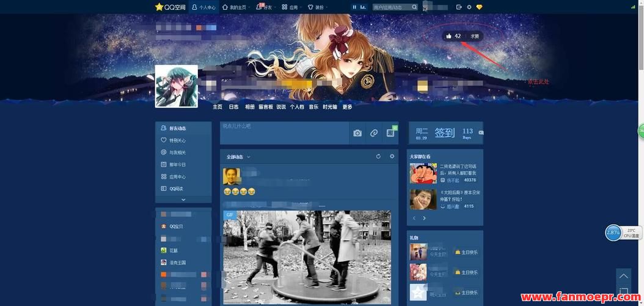
Task: Click the music equalizer bars icon
Action: click(363, 7)
